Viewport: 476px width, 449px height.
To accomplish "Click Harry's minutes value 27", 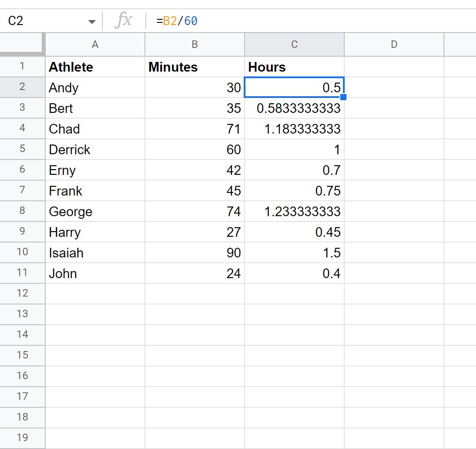I will (195, 232).
